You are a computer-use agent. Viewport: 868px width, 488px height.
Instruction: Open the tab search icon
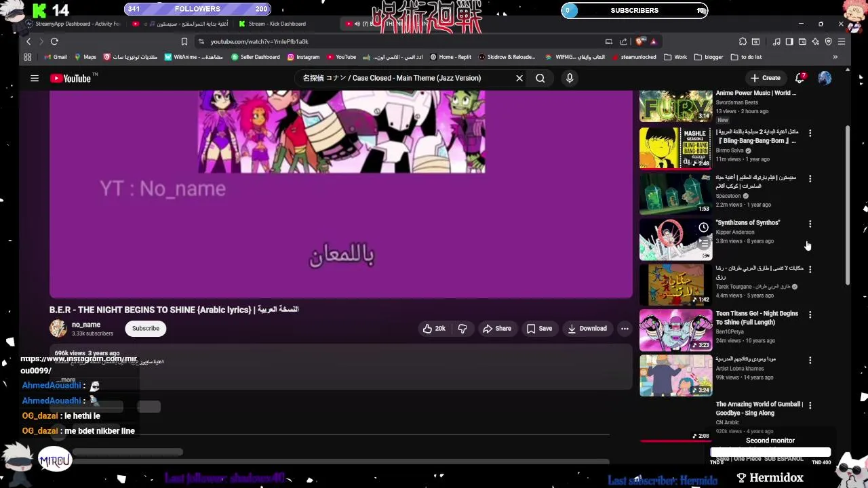756,41
